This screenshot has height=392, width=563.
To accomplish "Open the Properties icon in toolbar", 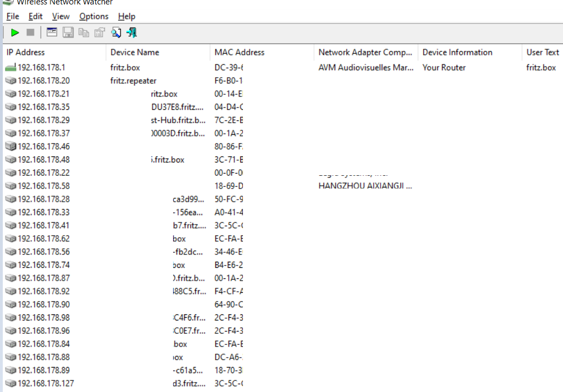I will [x=99, y=33].
